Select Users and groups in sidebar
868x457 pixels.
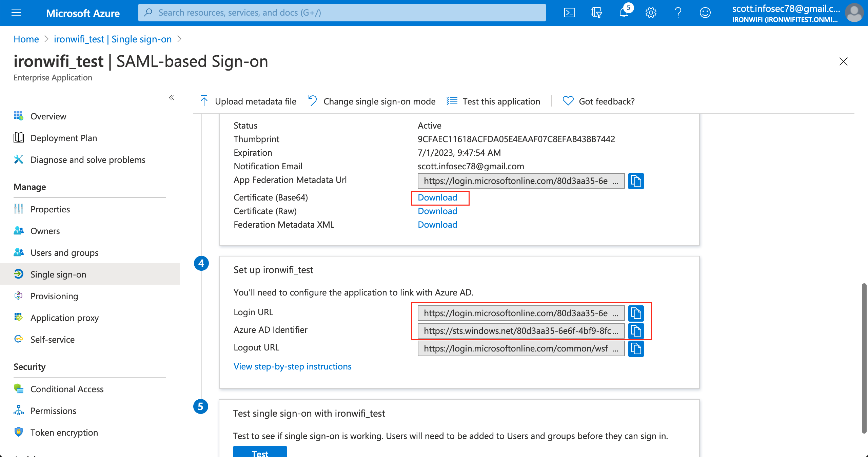point(64,252)
